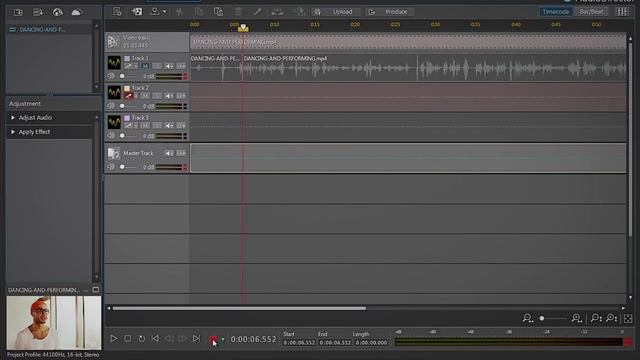640x360 pixels.
Task: Switch to the Bar/Beat view
Action: tap(591, 12)
